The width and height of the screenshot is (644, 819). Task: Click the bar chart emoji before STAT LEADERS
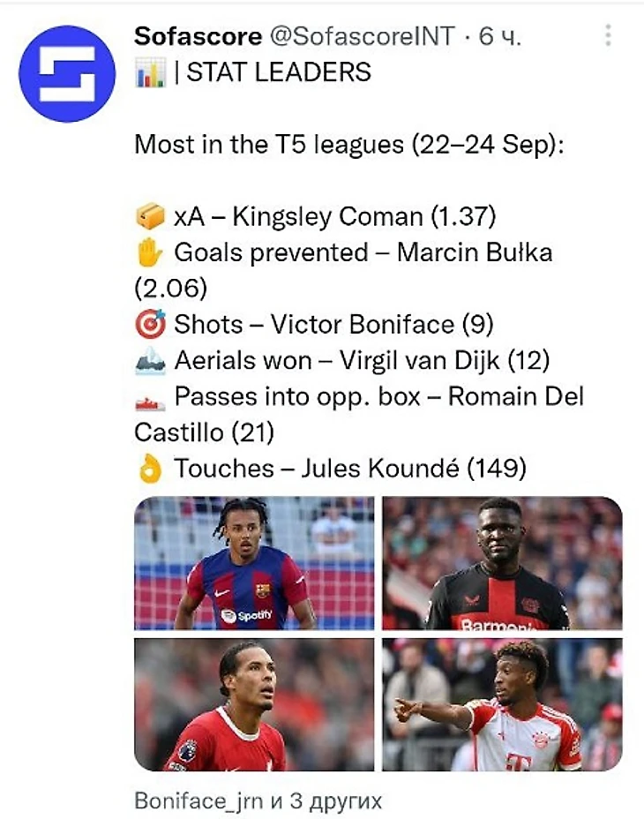click(149, 72)
